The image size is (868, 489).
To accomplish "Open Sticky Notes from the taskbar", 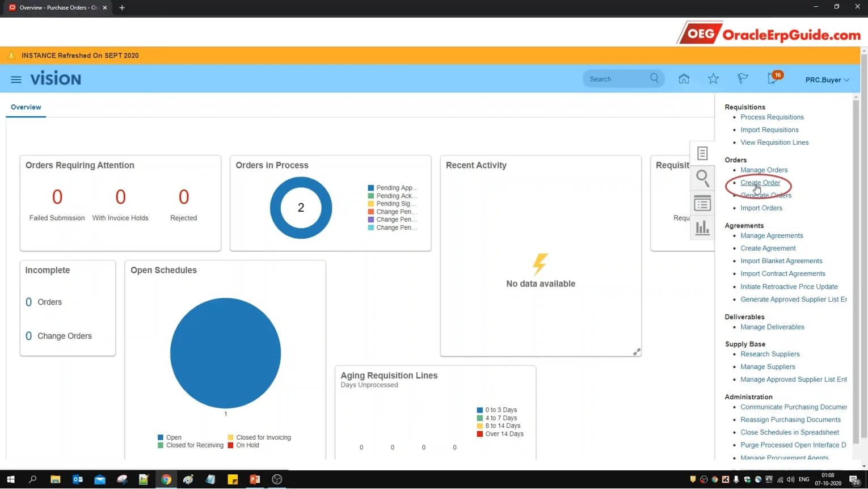I will 233,479.
